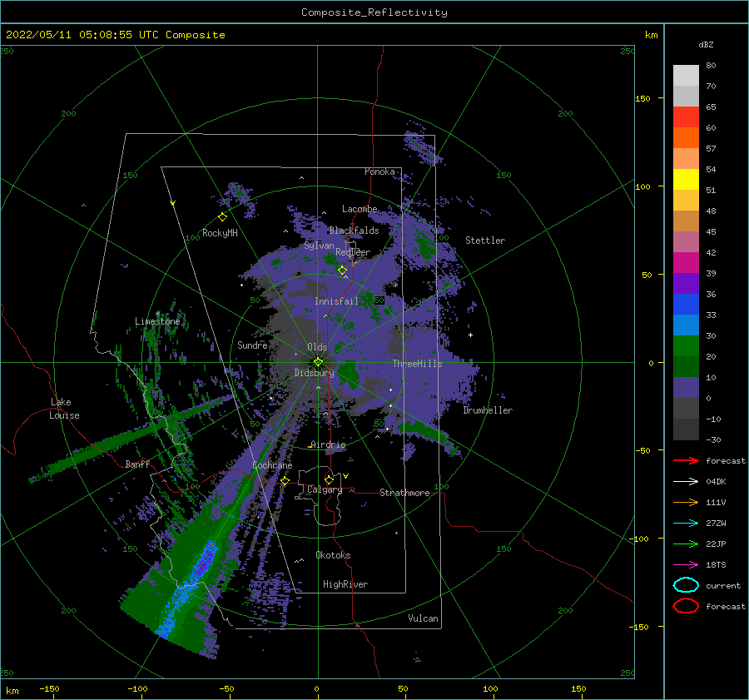Click the Drumheller city label
This screenshot has height=700, width=749.
pos(488,410)
